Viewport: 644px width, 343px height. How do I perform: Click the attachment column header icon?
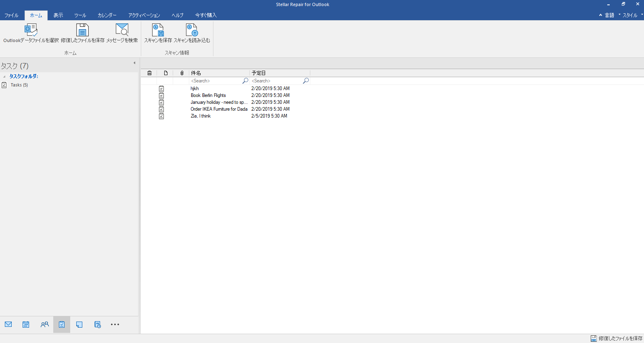182,73
